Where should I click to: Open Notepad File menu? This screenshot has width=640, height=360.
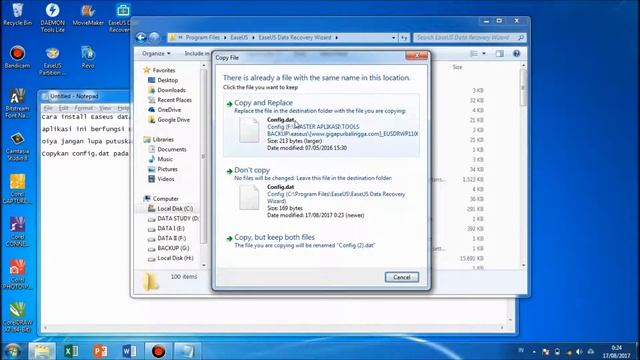(48, 108)
